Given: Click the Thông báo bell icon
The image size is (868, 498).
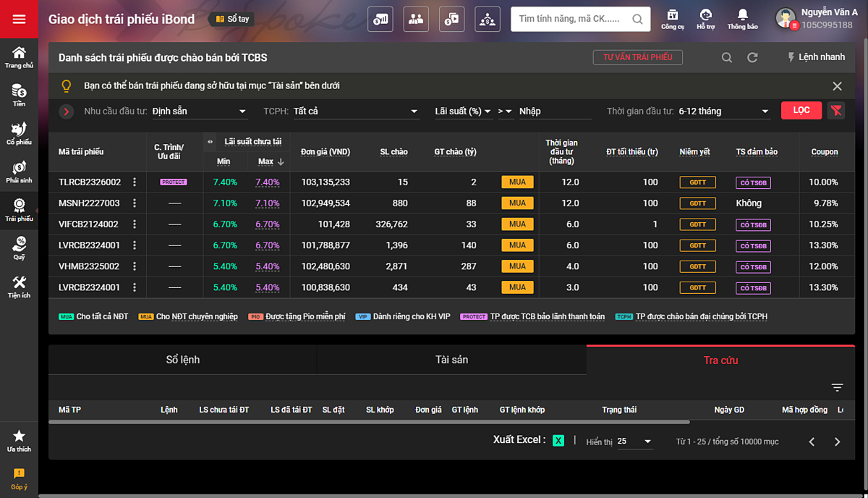Looking at the screenshot, I should 742,18.
